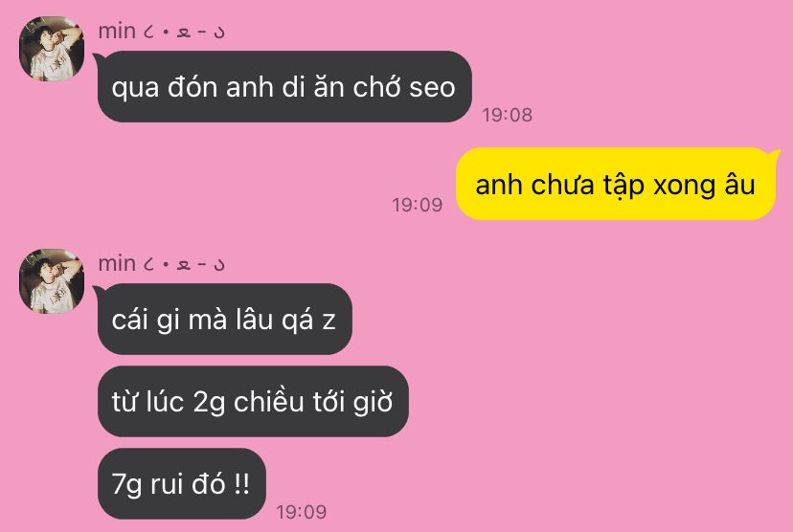Click the 19:09 timestamp beside the yellow bubble
Viewport: 793px width, 532px height.
418,205
